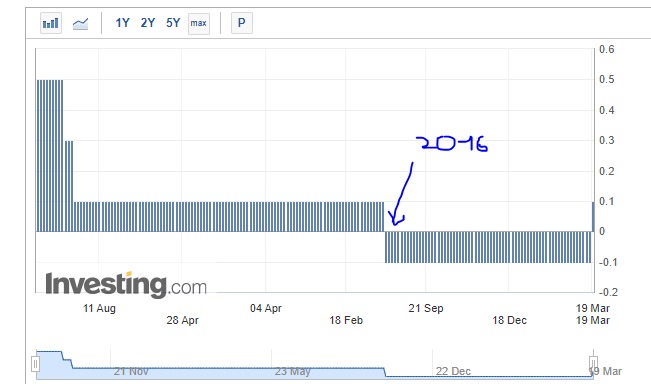The height and width of the screenshot is (384, 651).
Task: Click the 21 Nov navigator label
Action: pyautogui.click(x=131, y=371)
